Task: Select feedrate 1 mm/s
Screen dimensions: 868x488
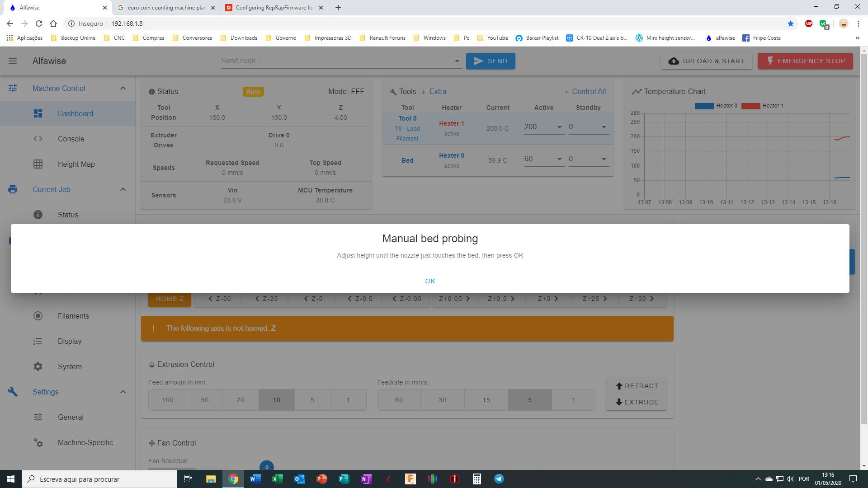Action: point(573,400)
